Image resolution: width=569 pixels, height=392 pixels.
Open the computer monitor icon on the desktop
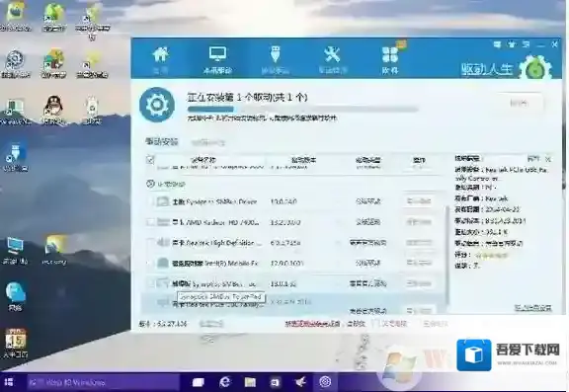pyautogui.click(x=15, y=250)
